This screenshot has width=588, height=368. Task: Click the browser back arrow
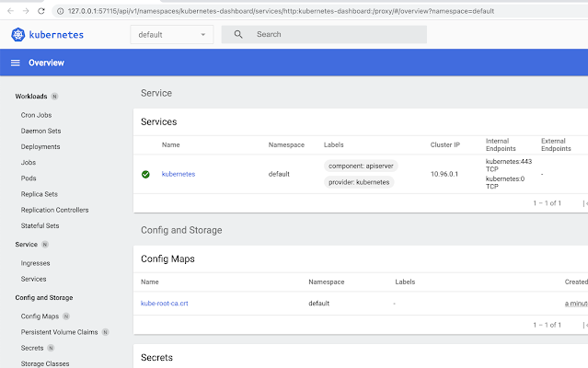(x=7, y=10)
